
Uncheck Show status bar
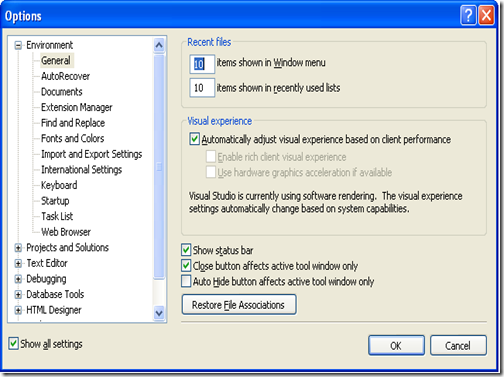(x=186, y=250)
